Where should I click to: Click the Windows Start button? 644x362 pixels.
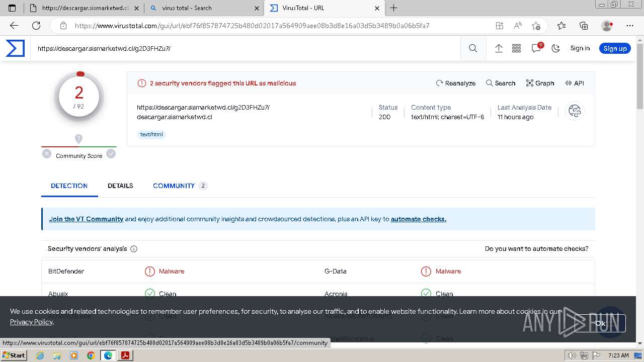tap(14, 355)
